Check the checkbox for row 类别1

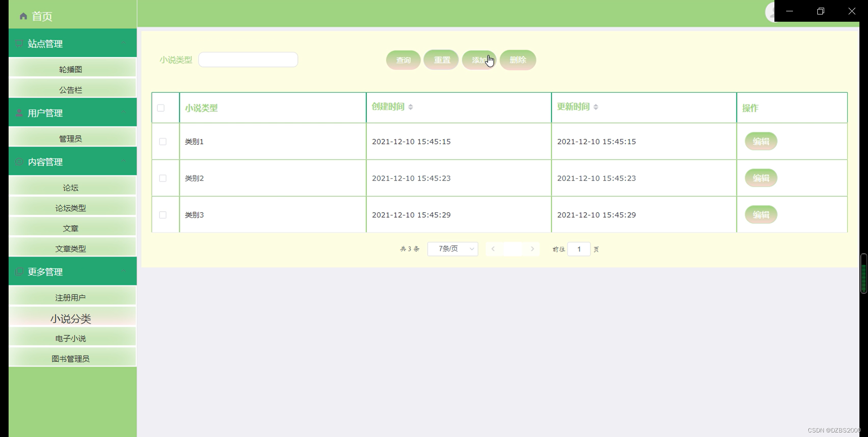163,142
